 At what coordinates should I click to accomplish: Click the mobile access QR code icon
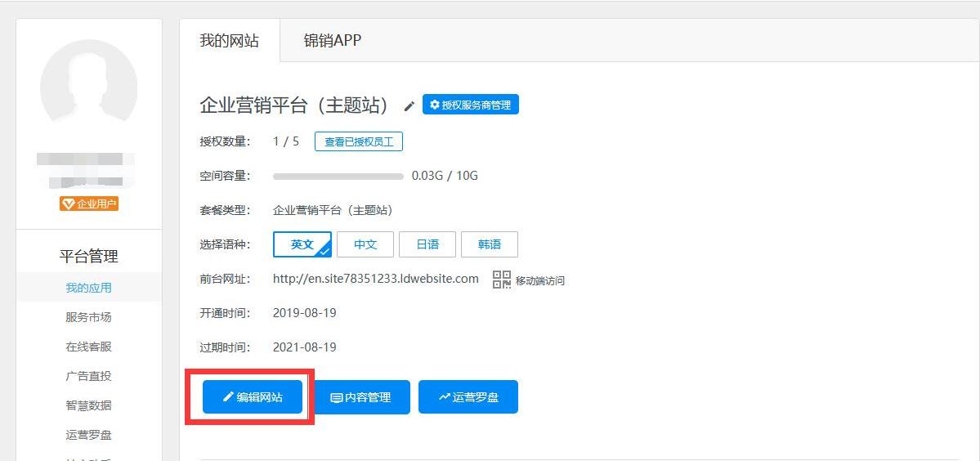pos(501,280)
